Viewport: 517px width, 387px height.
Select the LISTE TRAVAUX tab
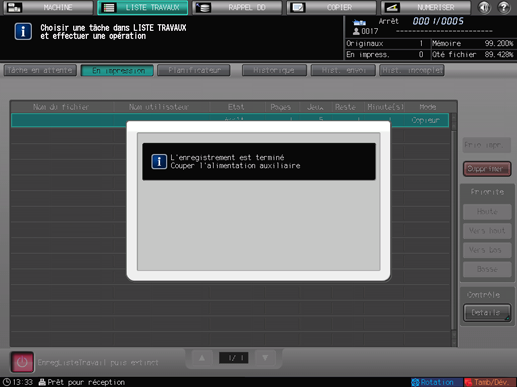(143, 7)
